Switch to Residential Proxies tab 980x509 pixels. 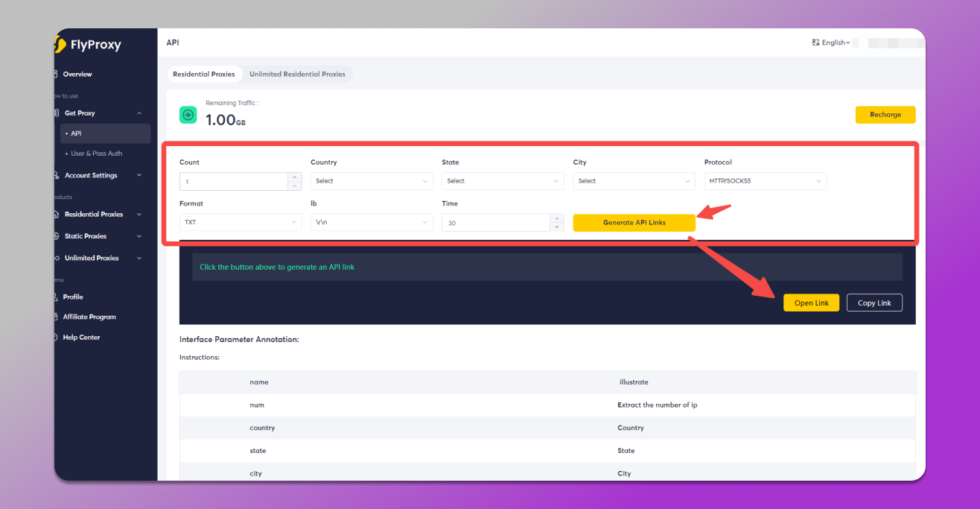[204, 74]
